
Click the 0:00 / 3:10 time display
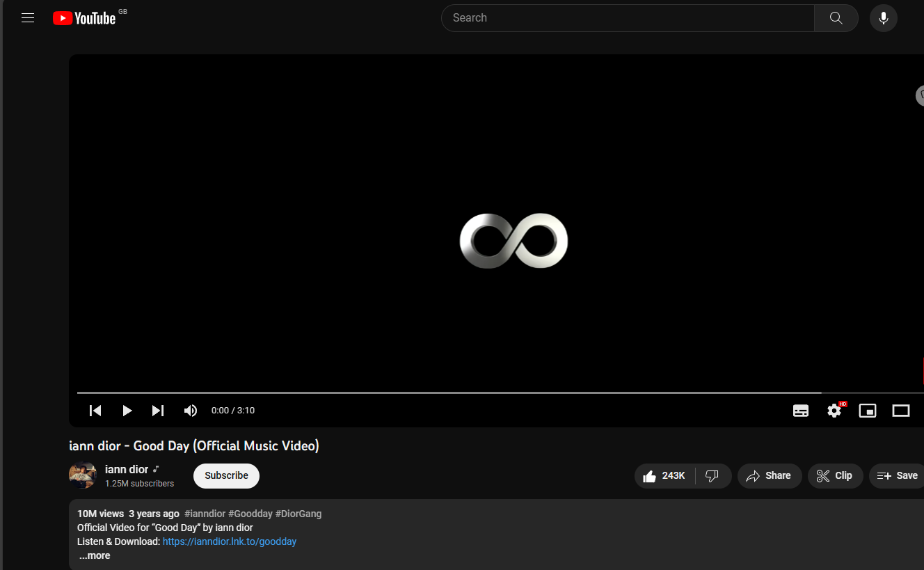click(233, 411)
